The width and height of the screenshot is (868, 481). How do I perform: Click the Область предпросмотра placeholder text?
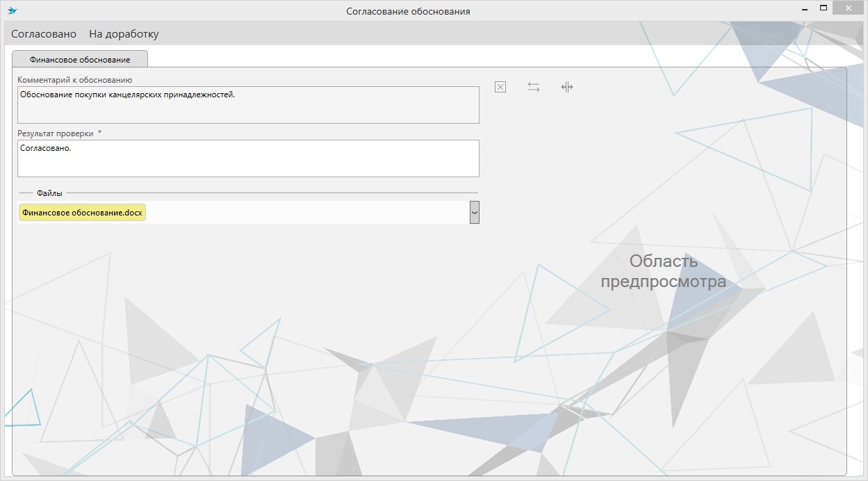coord(663,271)
